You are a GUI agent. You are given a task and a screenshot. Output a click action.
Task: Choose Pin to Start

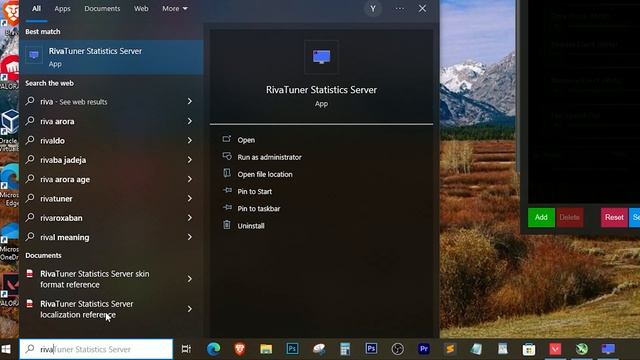point(255,191)
